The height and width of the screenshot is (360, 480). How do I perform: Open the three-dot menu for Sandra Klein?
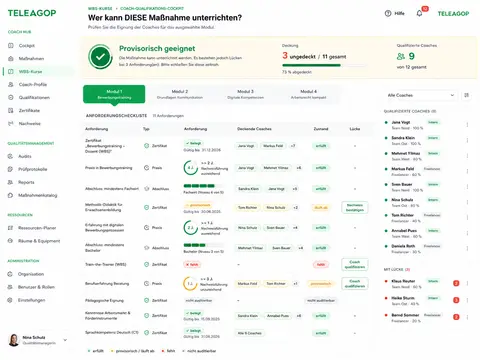467,140
